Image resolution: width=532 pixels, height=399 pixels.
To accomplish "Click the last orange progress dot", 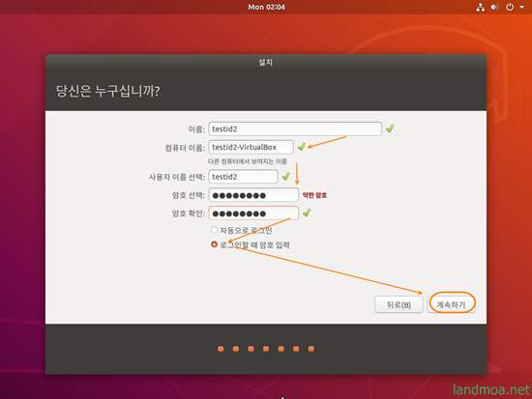I will (x=311, y=349).
